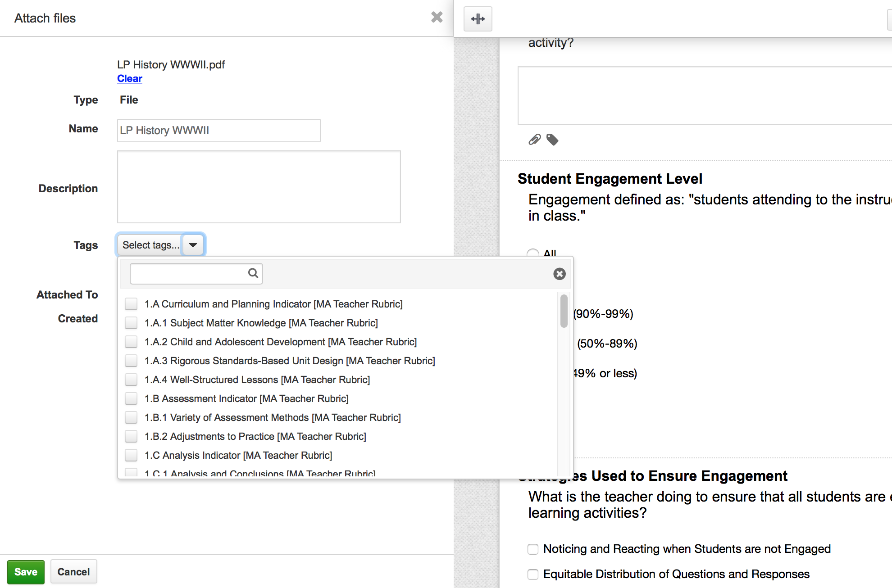Screen dimensions: 892x588
Task: Click the tag search input field
Action: click(x=196, y=273)
